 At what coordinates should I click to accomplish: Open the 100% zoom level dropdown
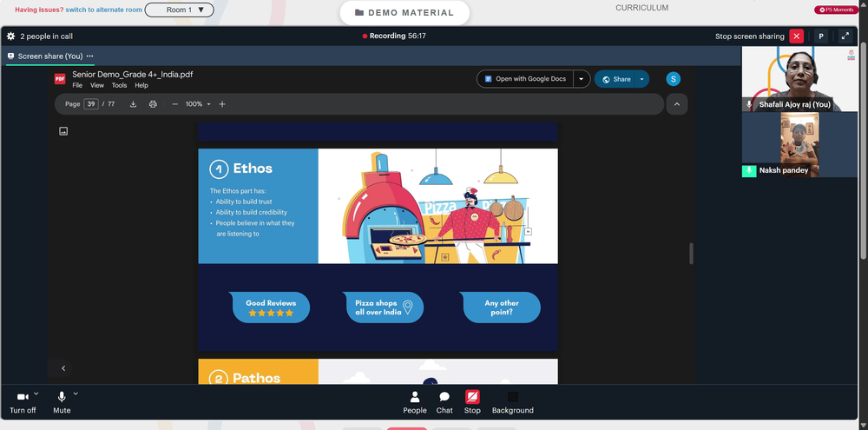pos(198,103)
